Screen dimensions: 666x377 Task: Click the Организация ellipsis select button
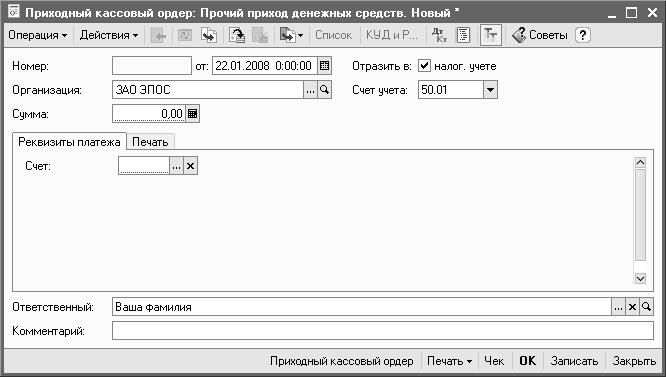tap(310, 90)
